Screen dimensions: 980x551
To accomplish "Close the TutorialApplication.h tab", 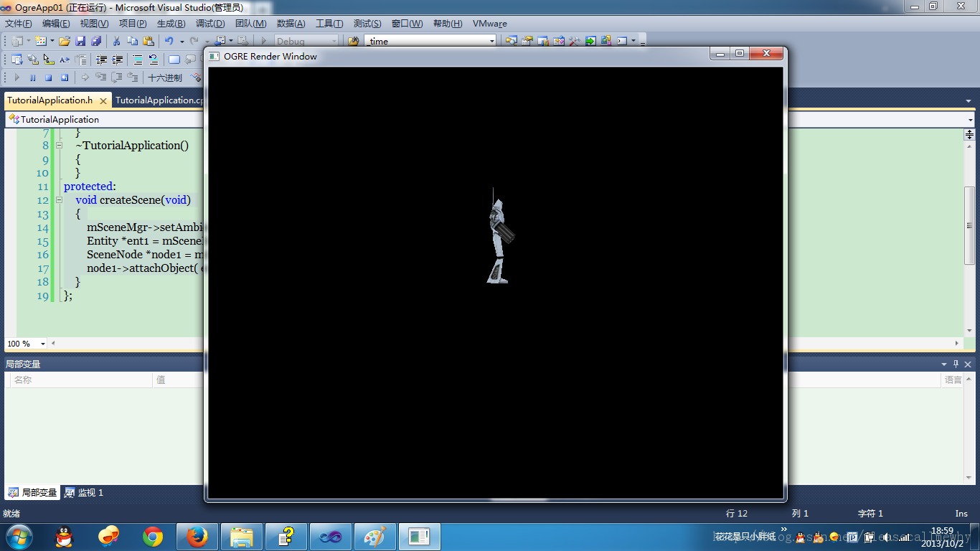I will point(103,101).
